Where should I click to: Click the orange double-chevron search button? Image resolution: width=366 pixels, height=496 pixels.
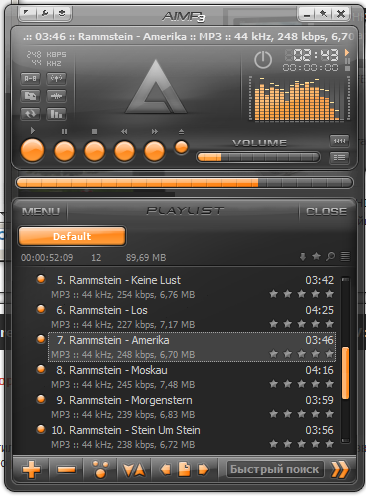pos(340,470)
